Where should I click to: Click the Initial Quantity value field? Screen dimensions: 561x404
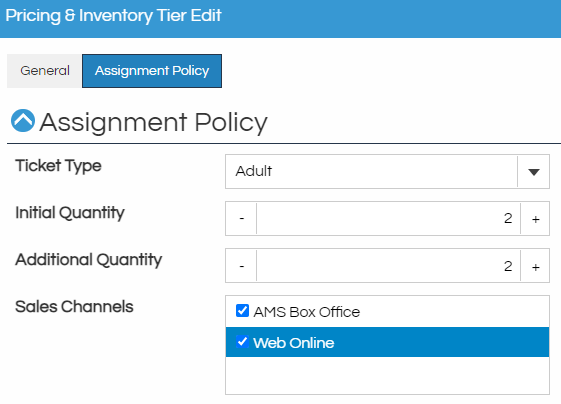point(388,218)
